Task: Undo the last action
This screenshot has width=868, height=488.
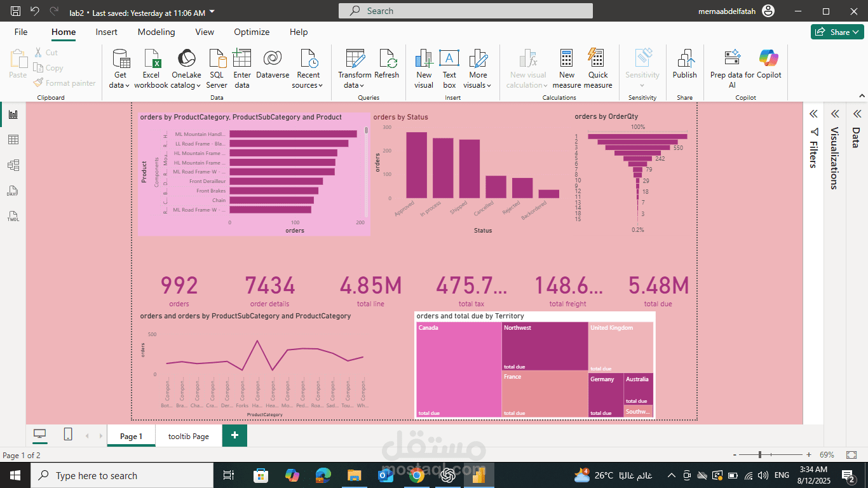Action: (x=35, y=11)
